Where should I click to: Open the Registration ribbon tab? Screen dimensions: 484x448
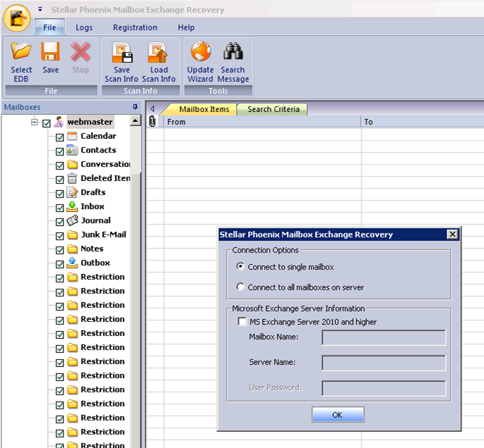pos(135,27)
